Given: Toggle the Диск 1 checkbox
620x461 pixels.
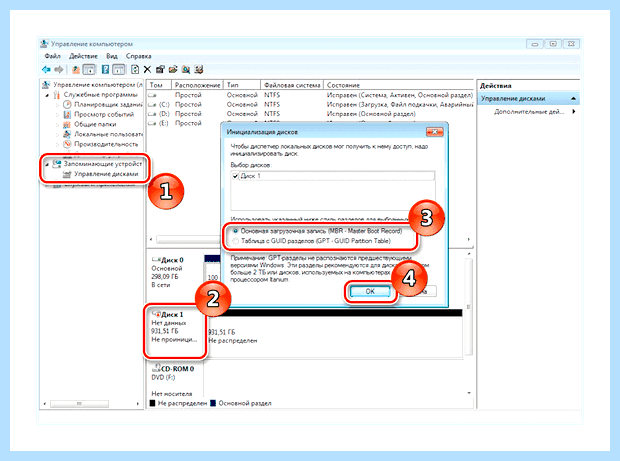Looking at the screenshot, I should [236, 176].
